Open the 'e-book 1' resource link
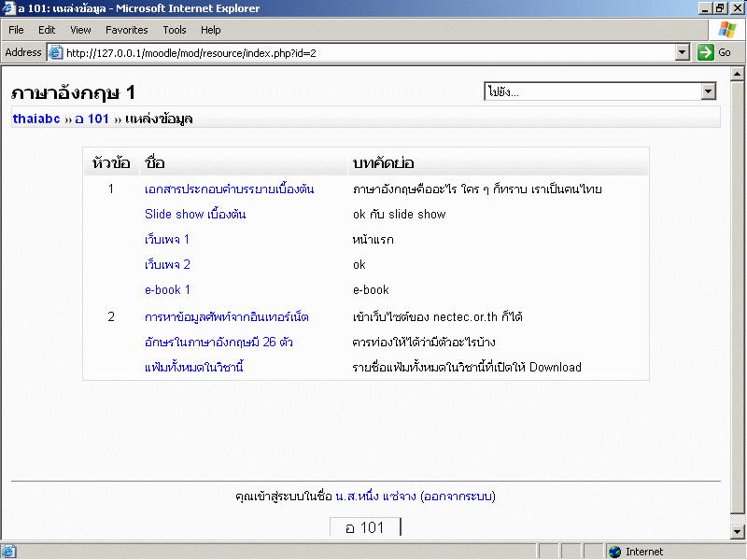 point(167,290)
